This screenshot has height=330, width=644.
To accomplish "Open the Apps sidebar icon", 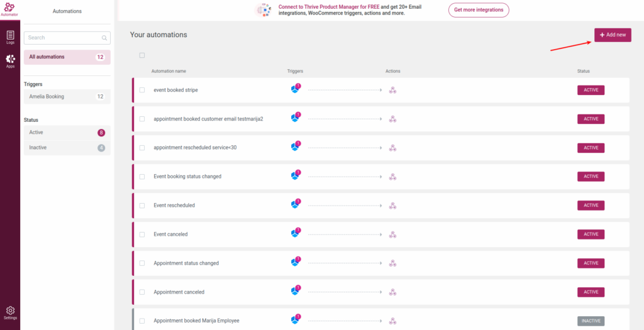I will (10, 61).
